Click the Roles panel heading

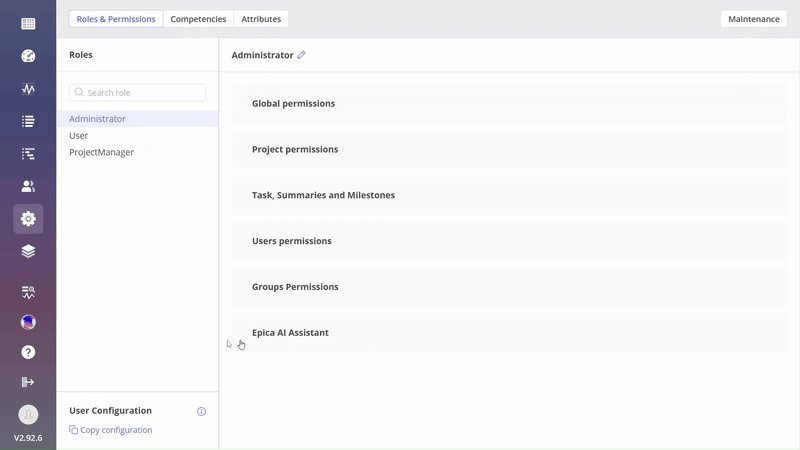[81, 55]
